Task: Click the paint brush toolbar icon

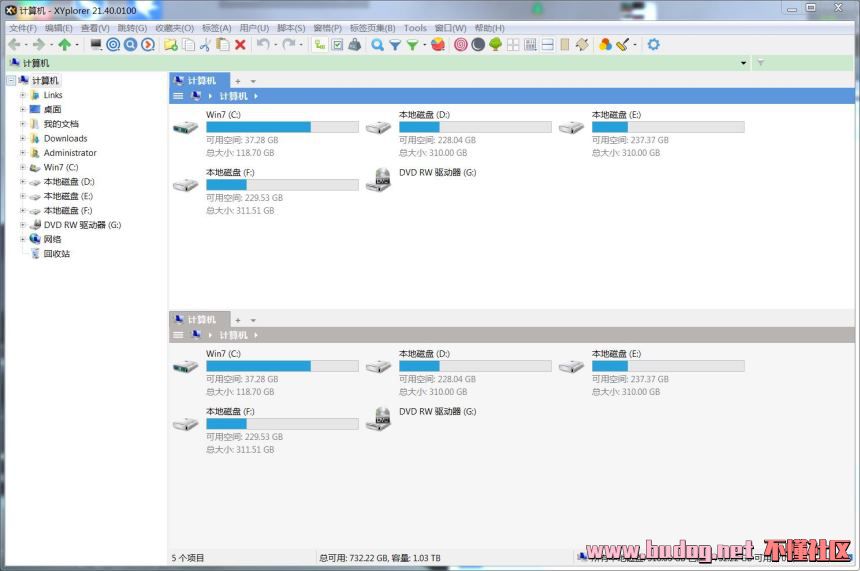Action: pos(623,44)
